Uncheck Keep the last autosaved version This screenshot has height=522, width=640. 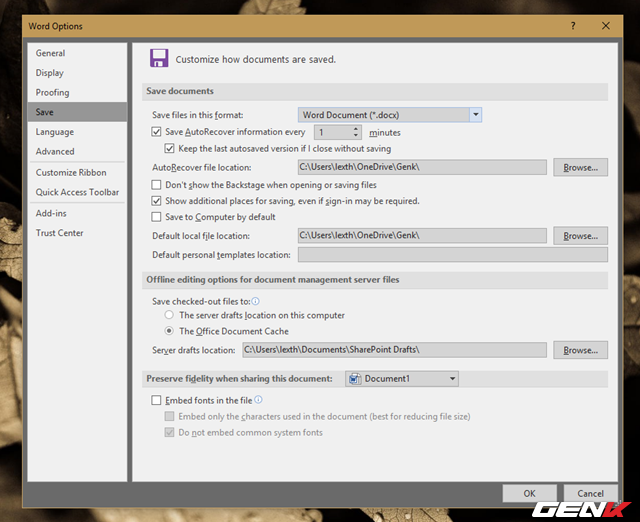click(x=169, y=149)
